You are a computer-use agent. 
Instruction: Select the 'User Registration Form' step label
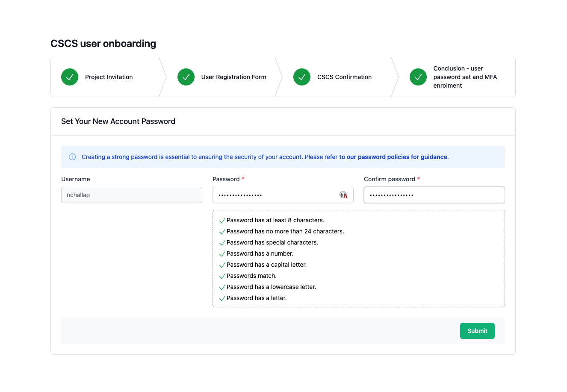coord(233,77)
